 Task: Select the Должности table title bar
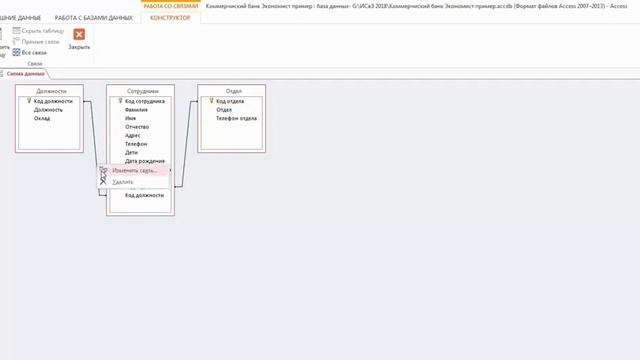point(49,91)
